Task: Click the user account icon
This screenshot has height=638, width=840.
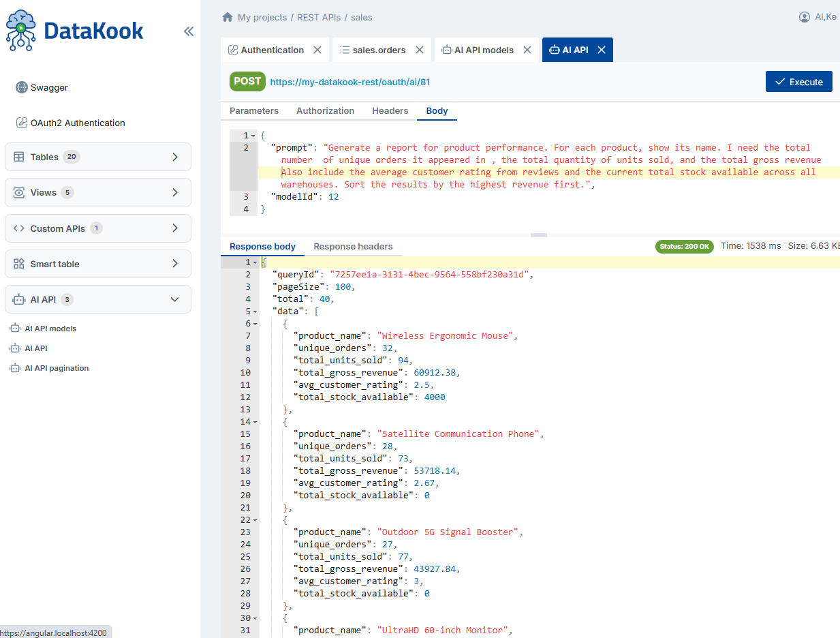Action: 805,17
